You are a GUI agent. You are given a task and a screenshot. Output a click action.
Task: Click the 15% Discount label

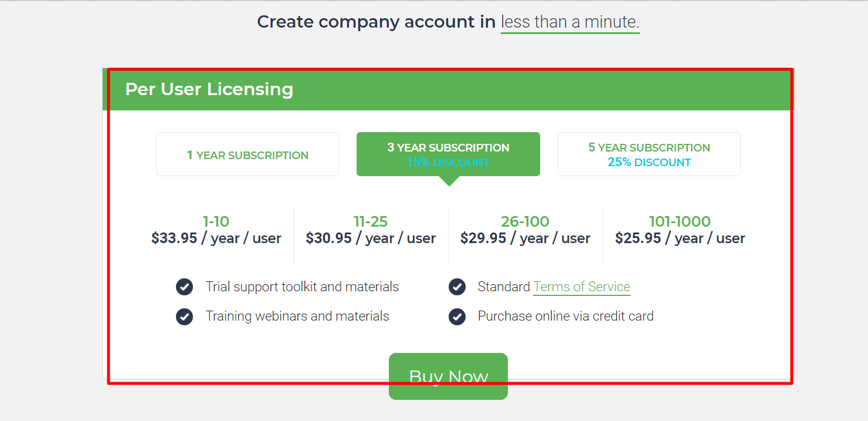tap(448, 163)
